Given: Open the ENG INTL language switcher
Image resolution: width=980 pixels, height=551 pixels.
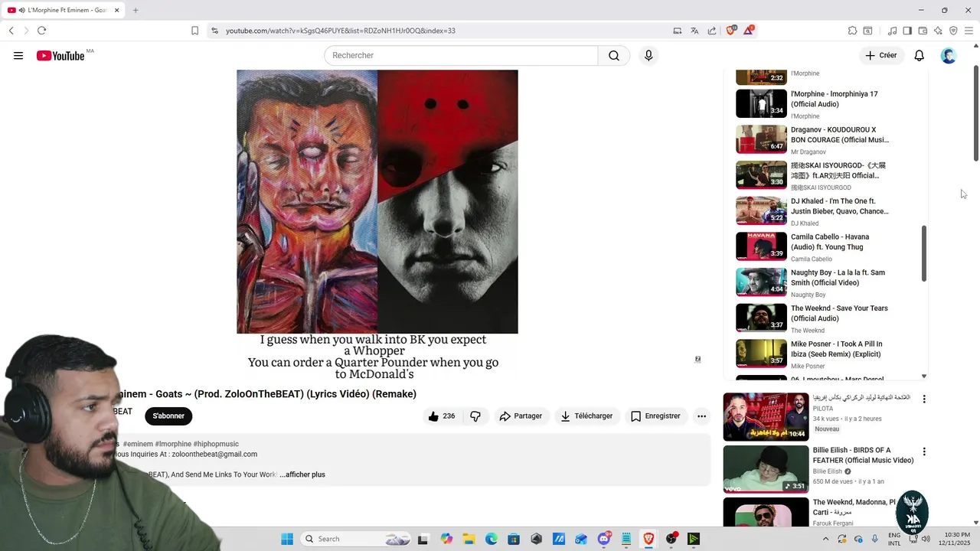Looking at the screenshot, I should click(894, 539).
